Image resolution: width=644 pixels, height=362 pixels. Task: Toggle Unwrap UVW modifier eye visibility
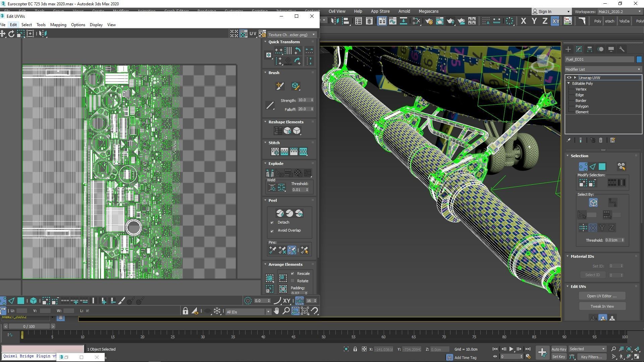coord(569,77)
